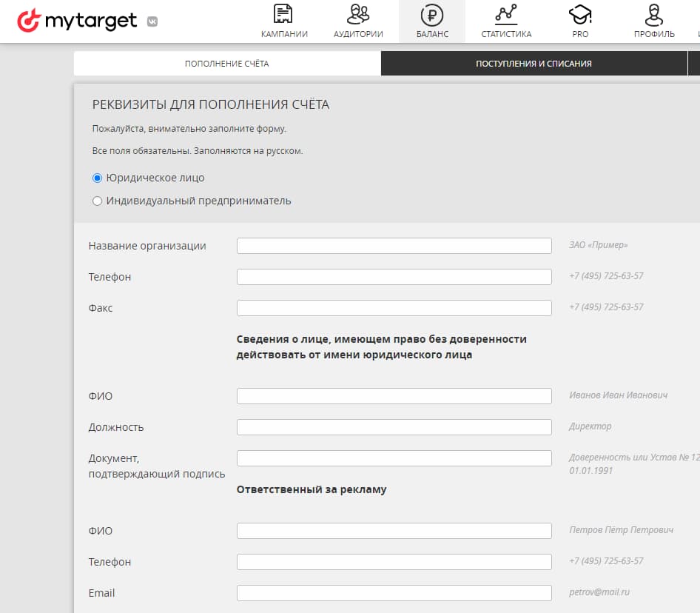Image resolution: width=700 pixels, height=613 pixels.
Task: Open the Статистика chart icon
Action: 506,14
